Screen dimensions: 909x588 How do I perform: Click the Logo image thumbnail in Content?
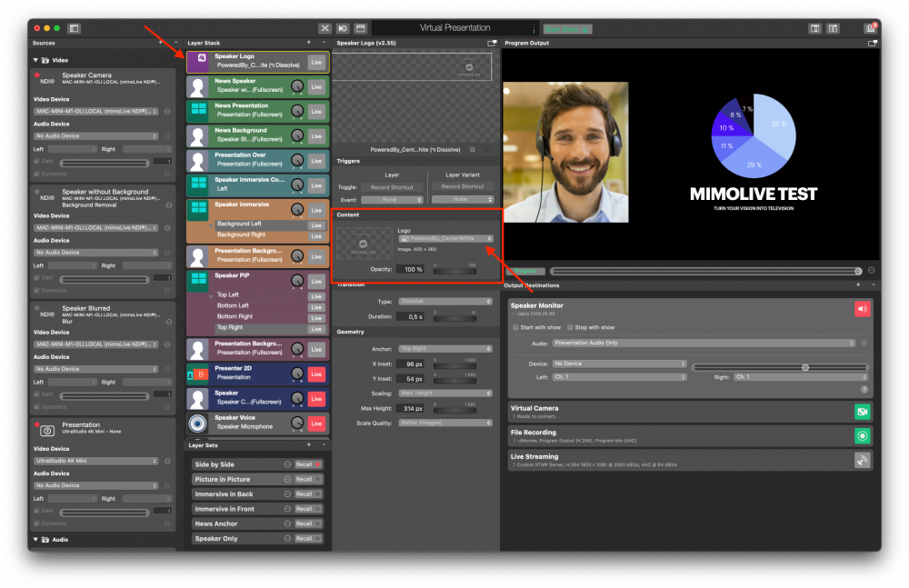[x=365, y=243]
